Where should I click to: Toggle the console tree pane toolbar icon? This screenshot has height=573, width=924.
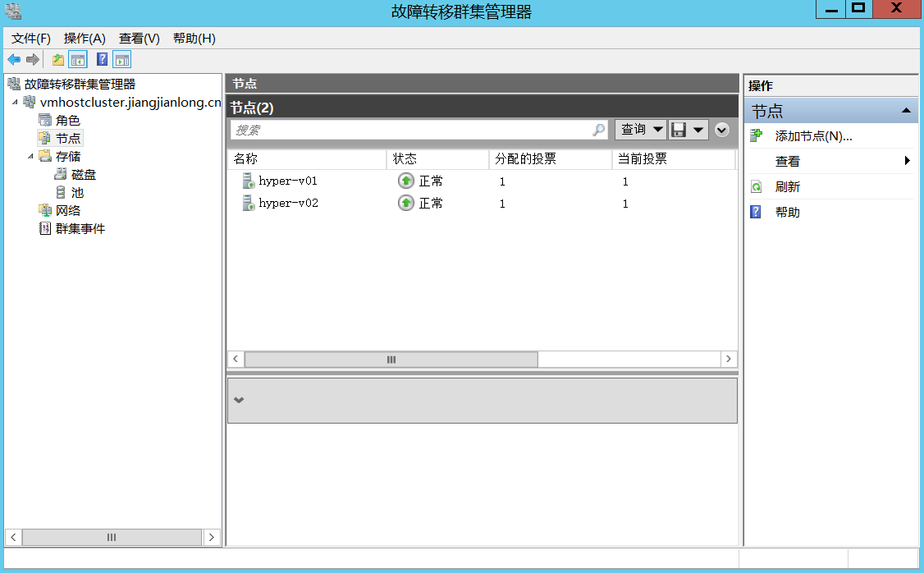[78, 60]
